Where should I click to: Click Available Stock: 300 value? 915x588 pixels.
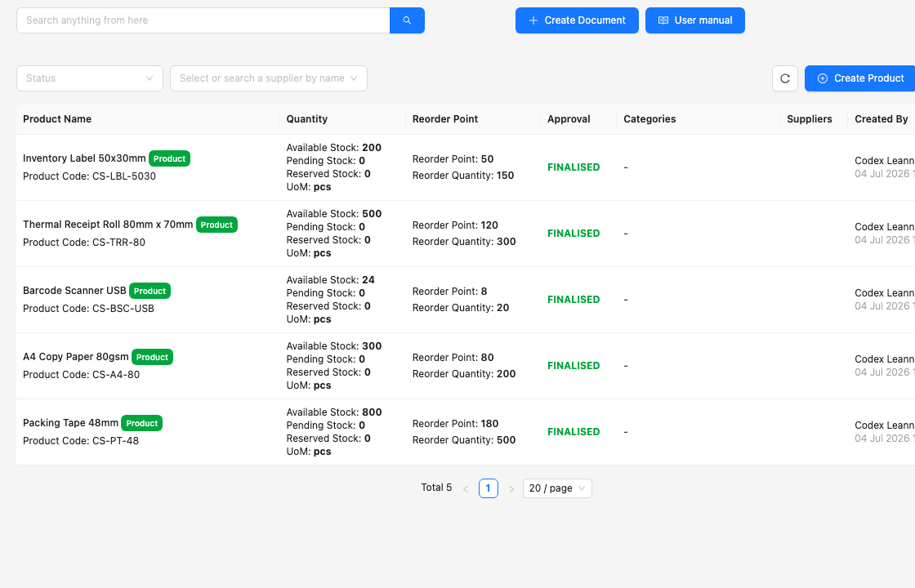[x=334, y=346]
